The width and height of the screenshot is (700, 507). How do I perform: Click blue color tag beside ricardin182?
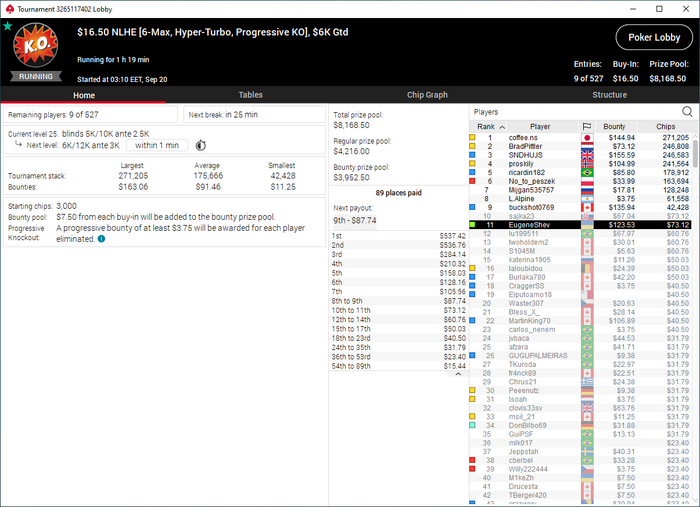click(472, 173)
